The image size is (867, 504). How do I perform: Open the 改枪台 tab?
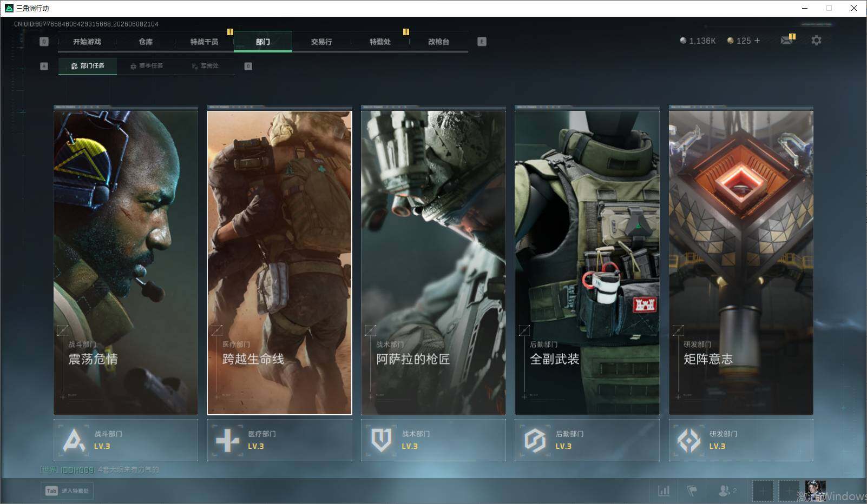click(x=438, y=42)
